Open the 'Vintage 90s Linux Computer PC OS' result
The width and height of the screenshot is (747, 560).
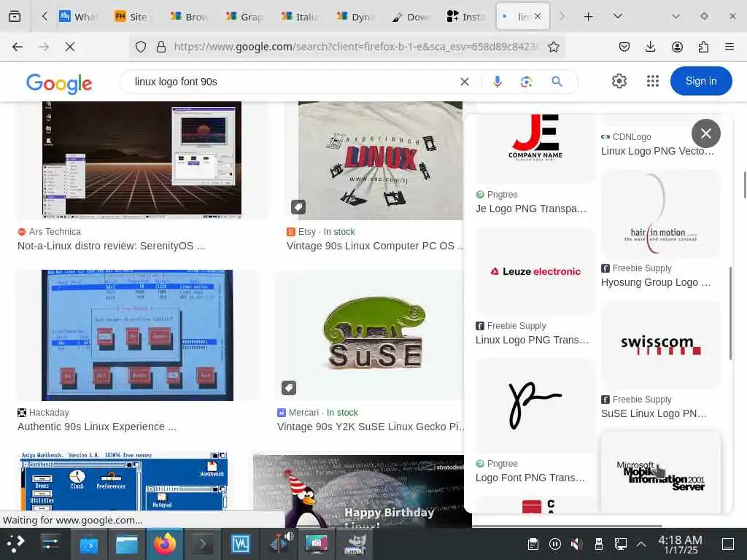pyautogui.click(x=374, y=246)
